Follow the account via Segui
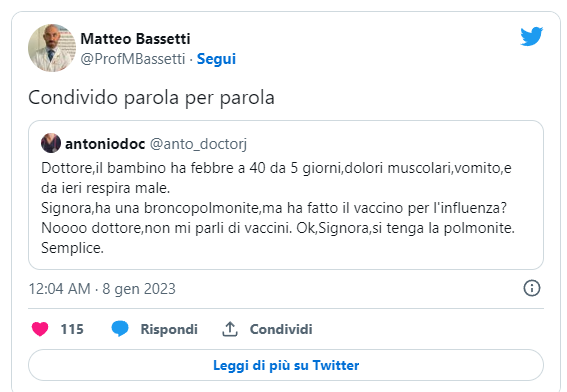This screenshot has height=392, width=567. (x=216, y=59)
